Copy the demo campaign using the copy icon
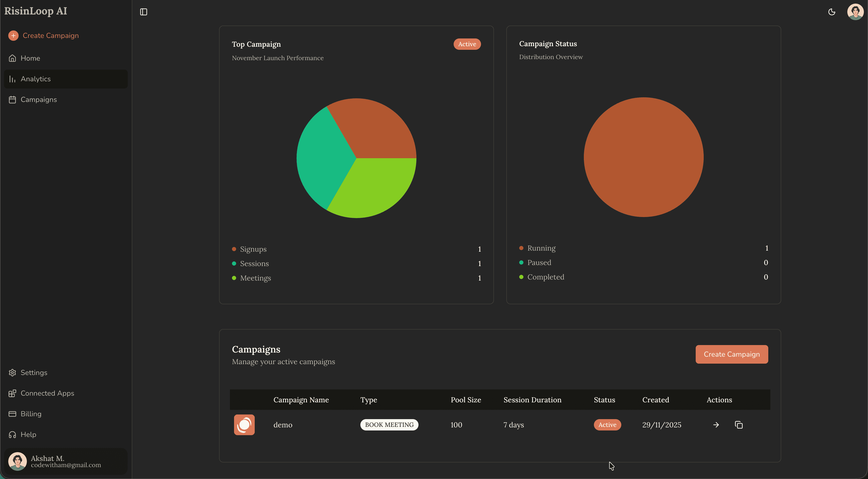 tap(739, 425)
